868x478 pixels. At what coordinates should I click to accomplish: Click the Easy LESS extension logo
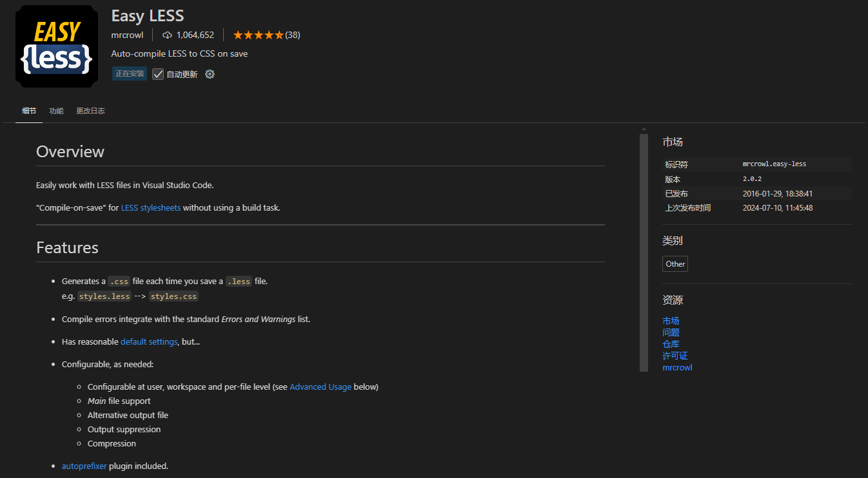[x=57, y=46]
